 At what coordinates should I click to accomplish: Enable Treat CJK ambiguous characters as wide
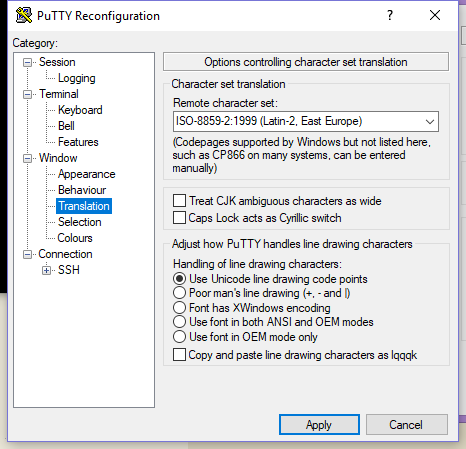pos(179,201)
